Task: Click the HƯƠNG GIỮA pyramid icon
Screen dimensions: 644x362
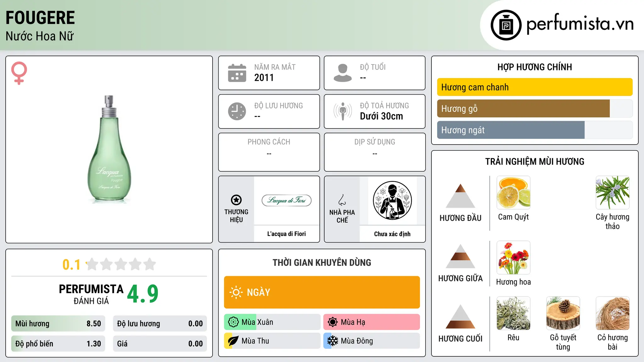Action: pyautogui.click(x=460, y=256)
